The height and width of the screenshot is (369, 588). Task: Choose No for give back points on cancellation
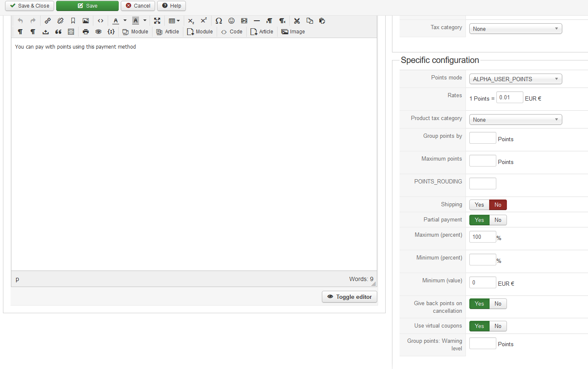(498, 304)
